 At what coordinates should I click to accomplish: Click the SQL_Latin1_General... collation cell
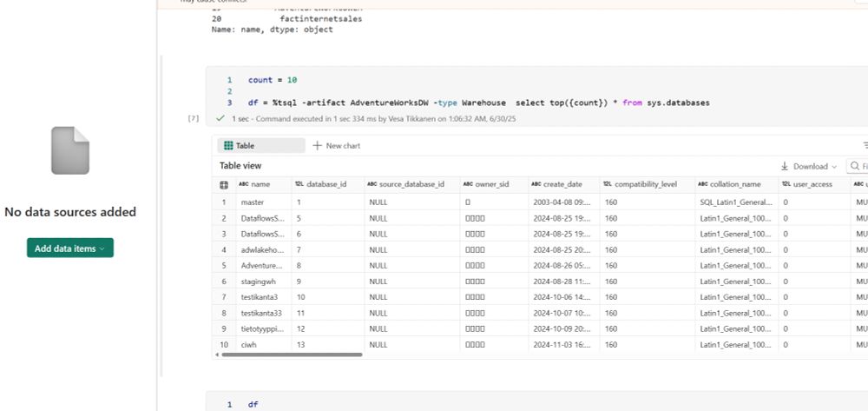coord(736,202)
